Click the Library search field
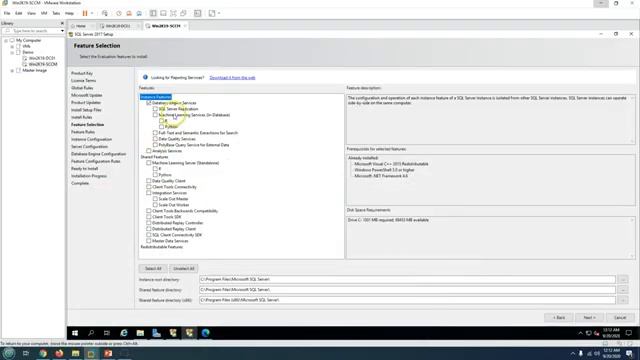This screenshot has height=360, width=640. 31,31
